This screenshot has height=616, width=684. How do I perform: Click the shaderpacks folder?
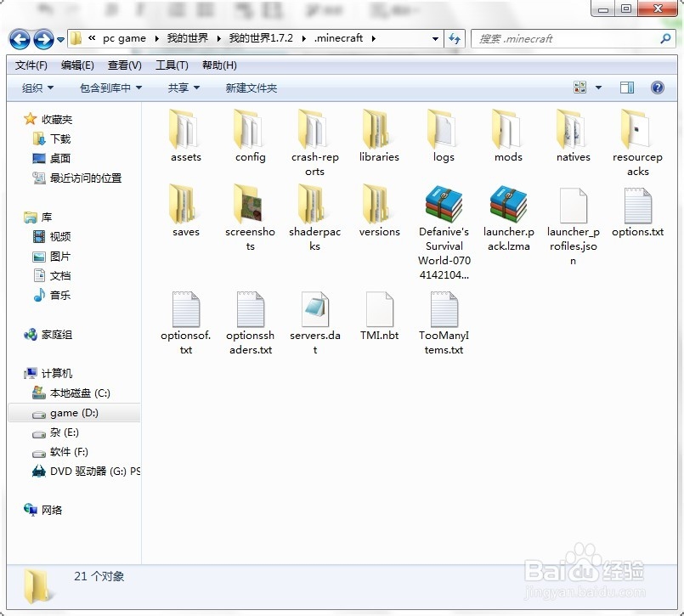point(315,218)
